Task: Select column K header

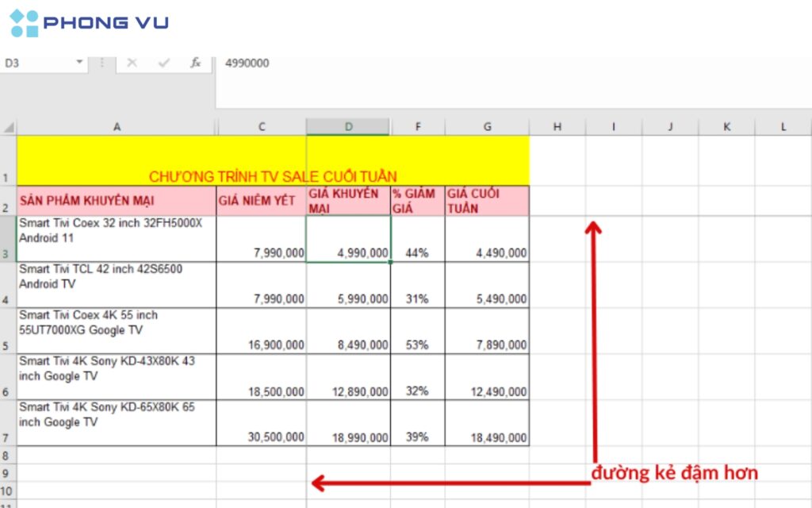Action: point(726,127)
